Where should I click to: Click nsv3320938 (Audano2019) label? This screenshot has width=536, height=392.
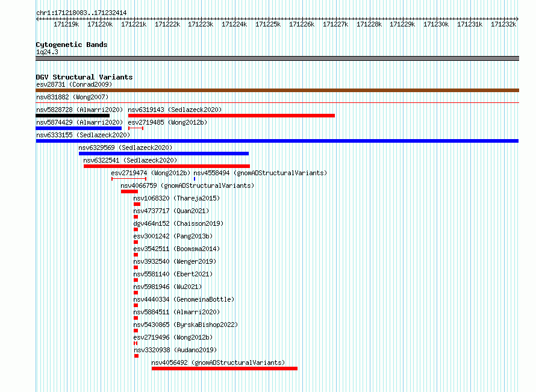coord(175,350)
